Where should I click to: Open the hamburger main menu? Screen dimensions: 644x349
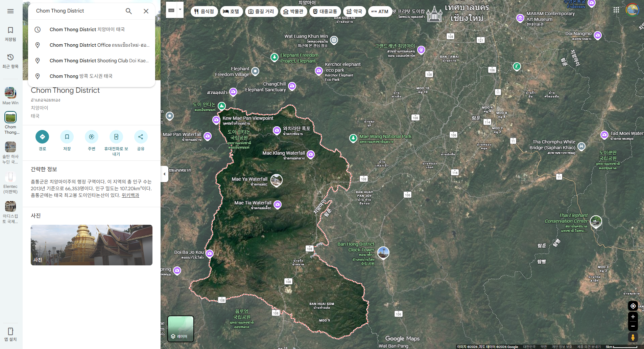[x=10, y=11]
